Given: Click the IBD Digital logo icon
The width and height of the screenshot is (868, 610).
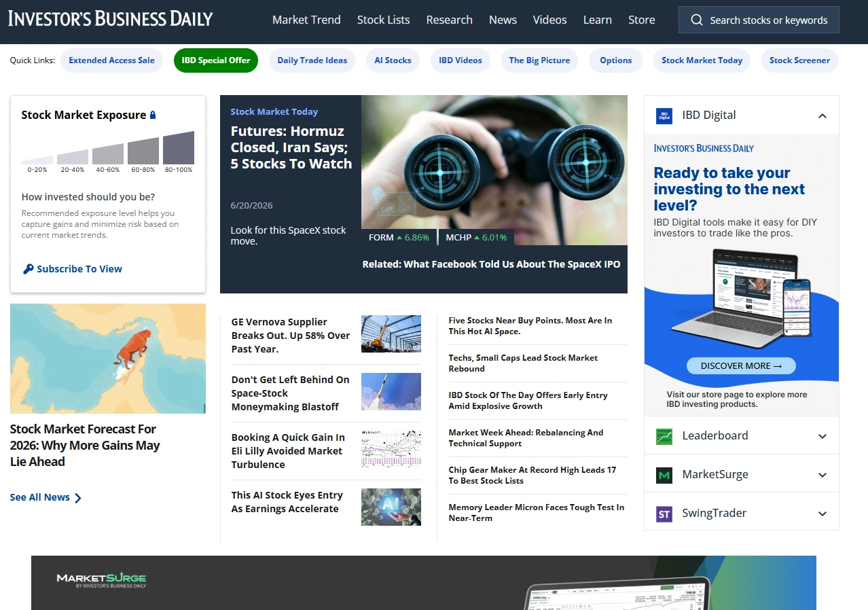Looking at the screenshot, I should [664, 115].
